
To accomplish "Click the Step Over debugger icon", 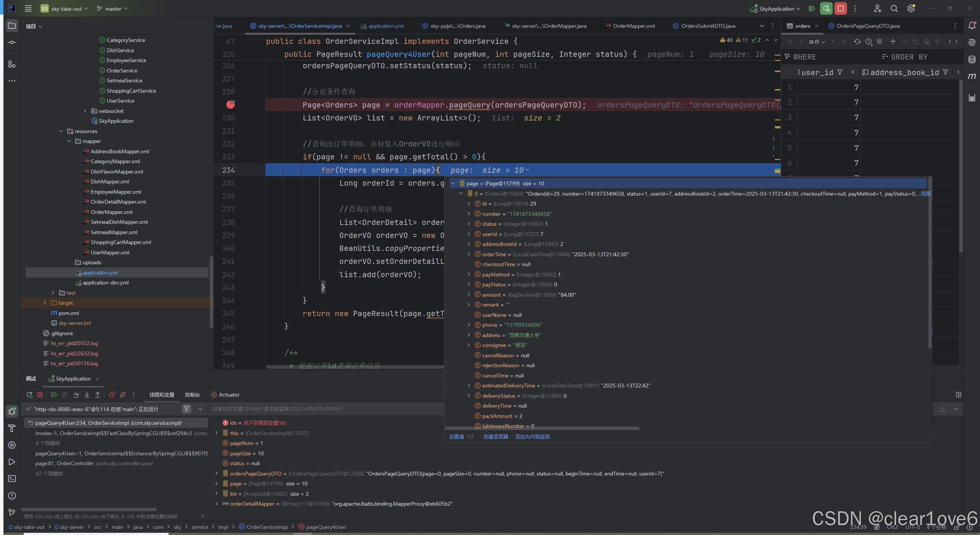I will [76, 395].
